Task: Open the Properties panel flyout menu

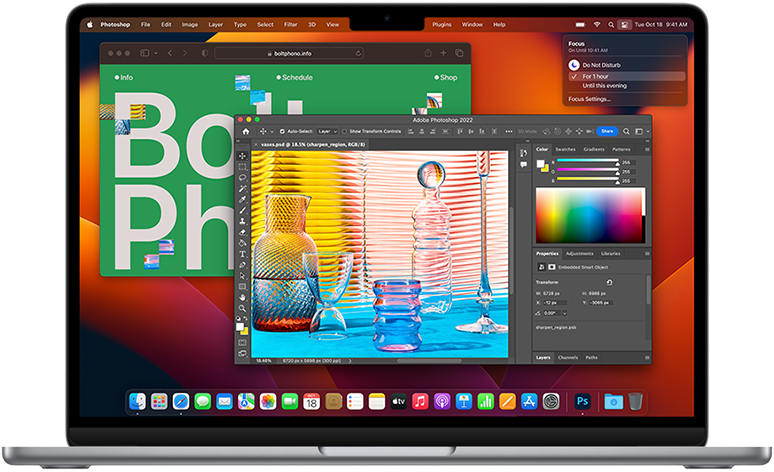Action: (647, 254)
